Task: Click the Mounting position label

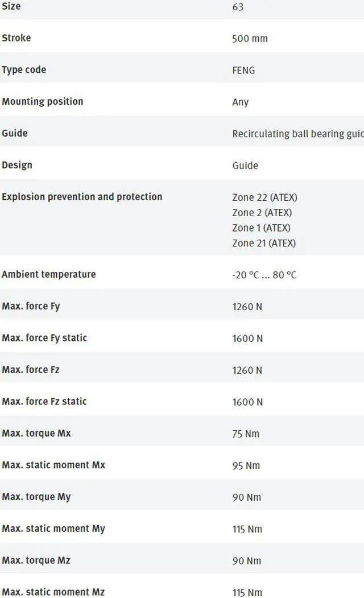Action: coord(43,101)
